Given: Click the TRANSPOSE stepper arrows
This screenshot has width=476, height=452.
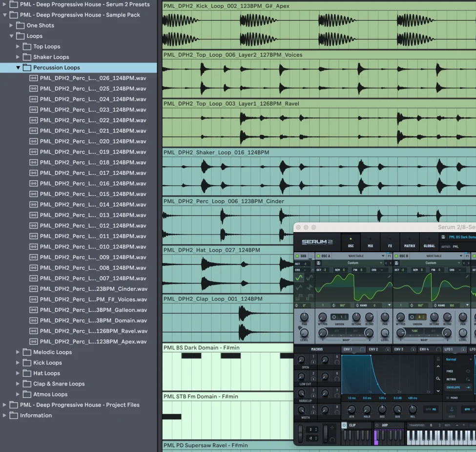Looking at the screenshot, I should tap(439, 425).
